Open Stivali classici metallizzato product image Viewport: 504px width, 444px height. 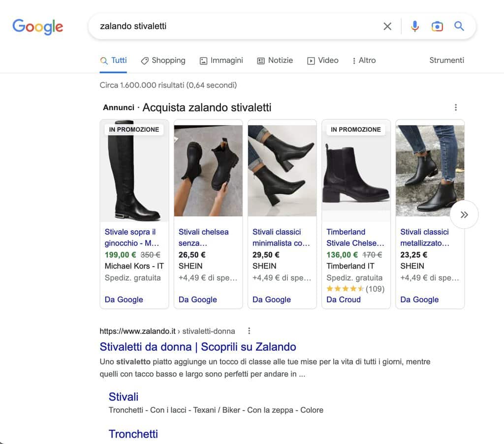[x=430, y=171]
